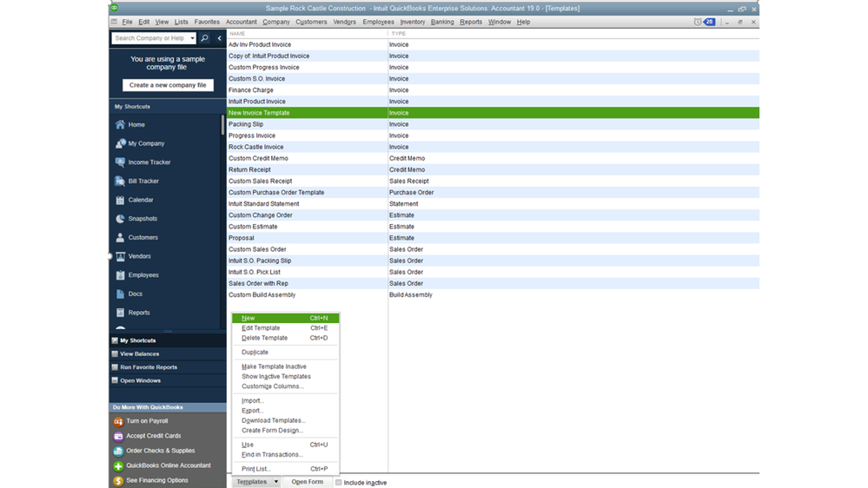Select the Adv Inv Product Invoice row

point(493,45)
